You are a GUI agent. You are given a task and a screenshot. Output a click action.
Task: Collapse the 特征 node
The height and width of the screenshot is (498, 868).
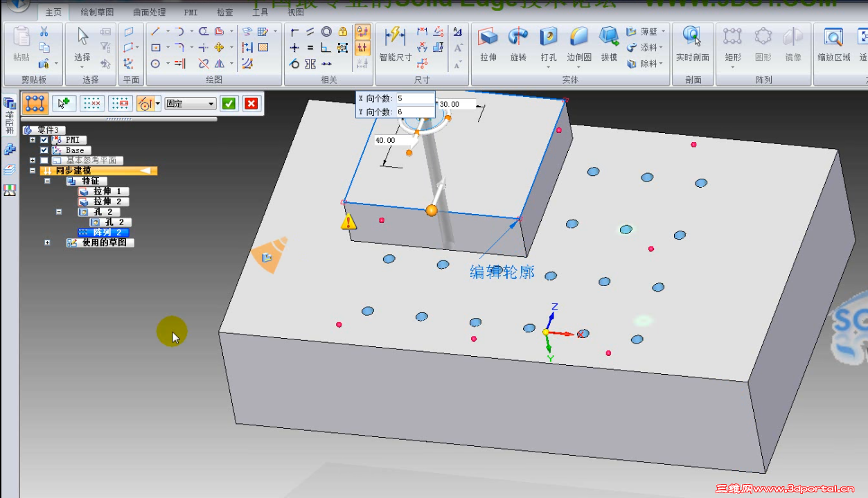(47, 181)
